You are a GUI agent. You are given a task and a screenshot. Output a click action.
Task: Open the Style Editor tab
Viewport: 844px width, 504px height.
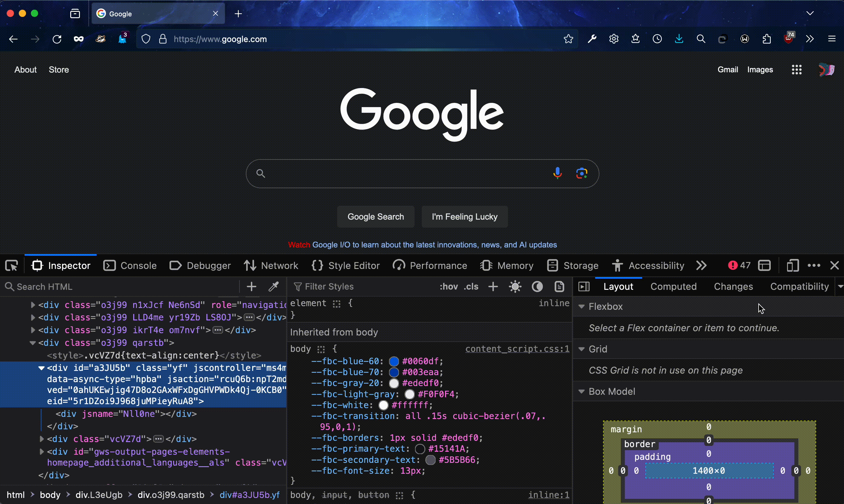click(345, 266)
